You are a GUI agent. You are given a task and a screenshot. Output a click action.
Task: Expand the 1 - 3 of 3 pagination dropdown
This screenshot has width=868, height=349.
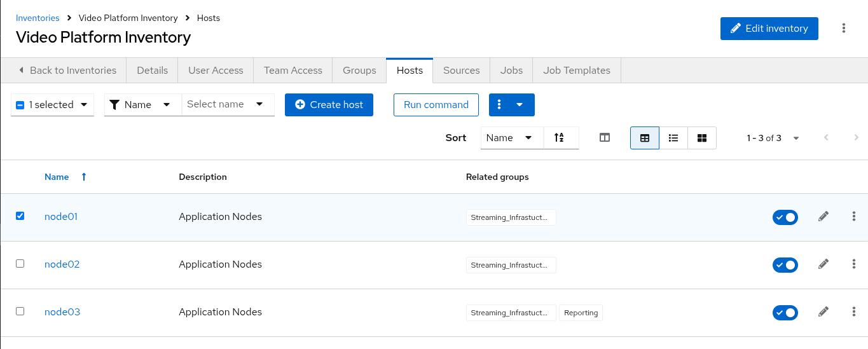tap(773, 138)
